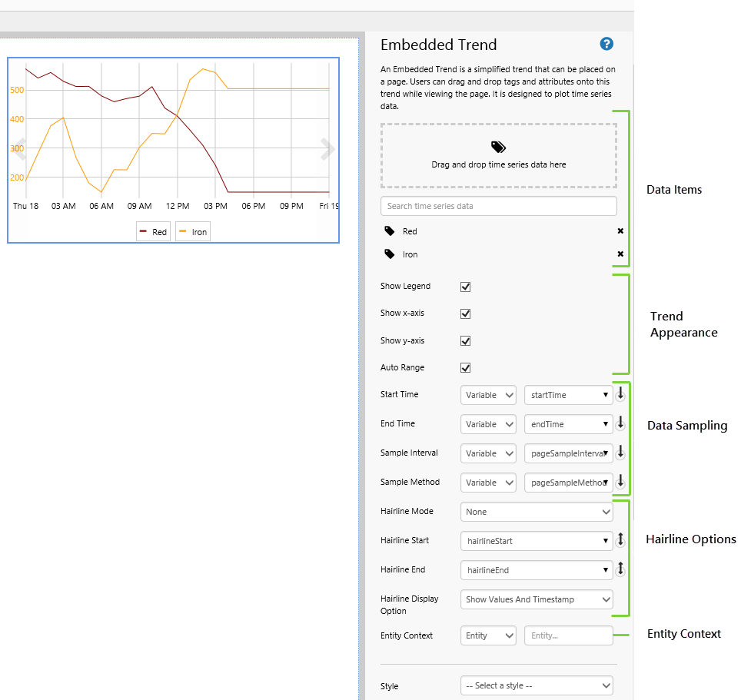Click the 500 y-axis label
751x700 pixels.
17,90
